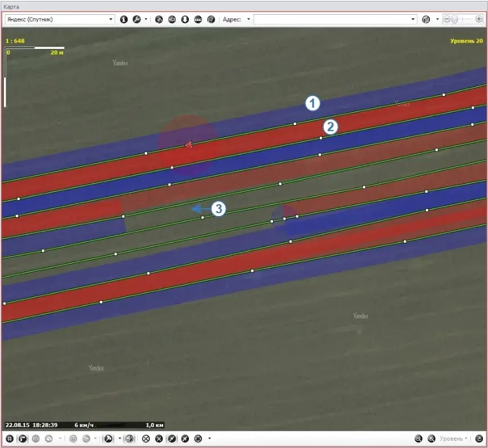Open the dropdown arrow beside the Адрес label
488x448 pixels.
point(249,19)
